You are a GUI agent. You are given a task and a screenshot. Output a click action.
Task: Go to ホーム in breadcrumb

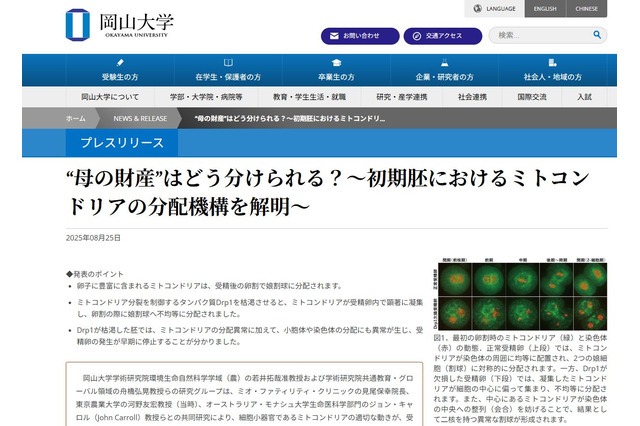point(76,119)
